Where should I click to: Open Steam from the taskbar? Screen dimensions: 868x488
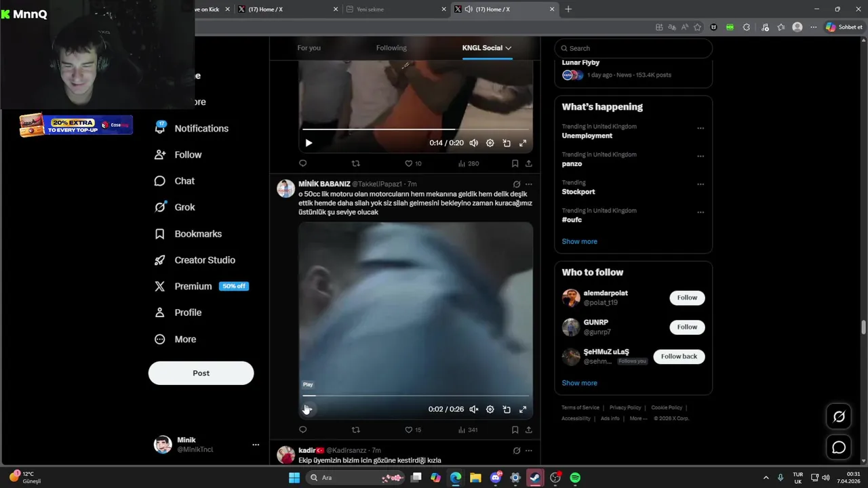[535, 478]
